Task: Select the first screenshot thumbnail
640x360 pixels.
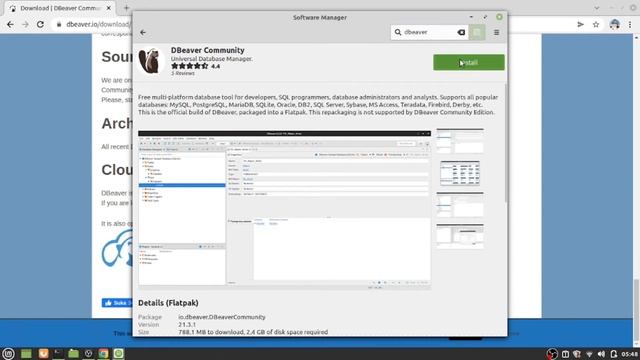Action: coord(460,140)
